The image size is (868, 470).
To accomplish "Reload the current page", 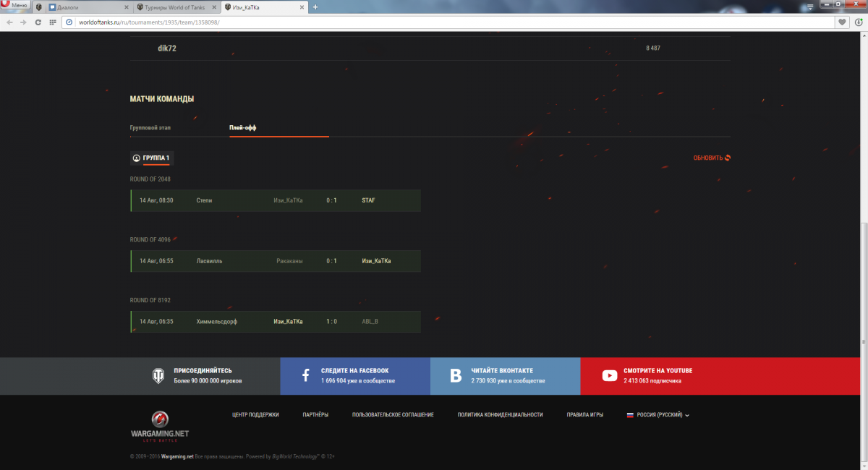I will tap(38, 22).
